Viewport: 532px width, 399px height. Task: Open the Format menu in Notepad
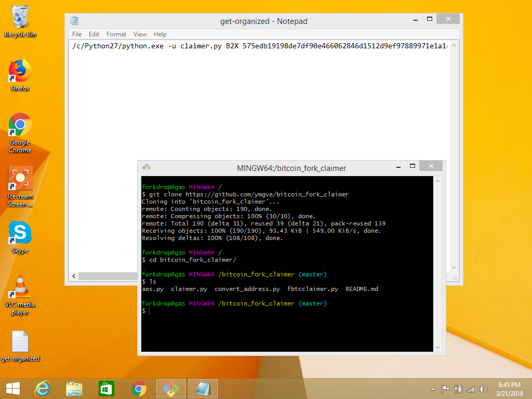click(116, 34)
